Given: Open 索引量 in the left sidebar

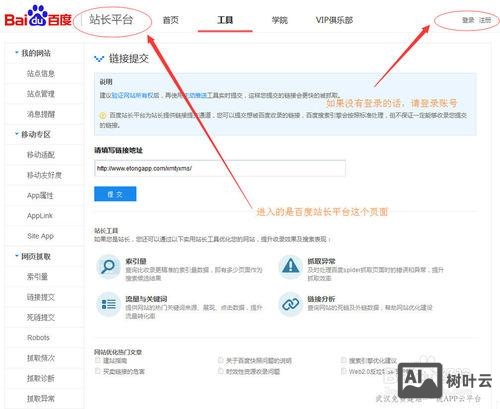Looking at the screenshot, I should (37, 277).
